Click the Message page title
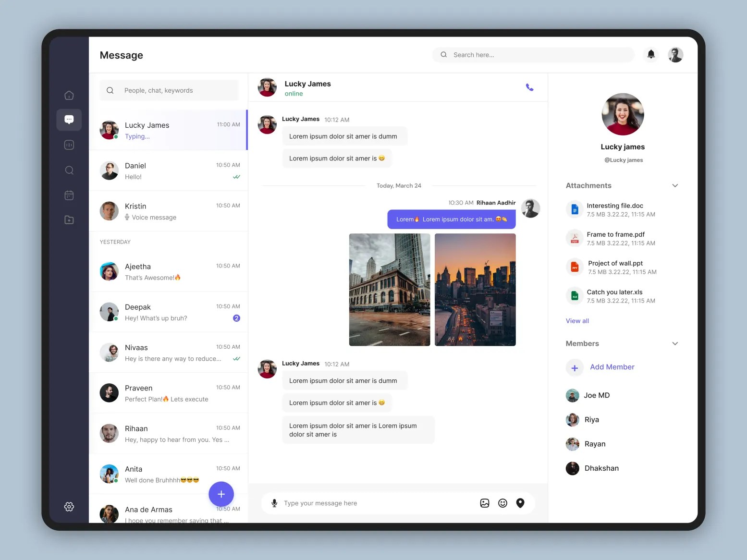The width and height of the screenshot is (747, 560). (x=122, y=55)
